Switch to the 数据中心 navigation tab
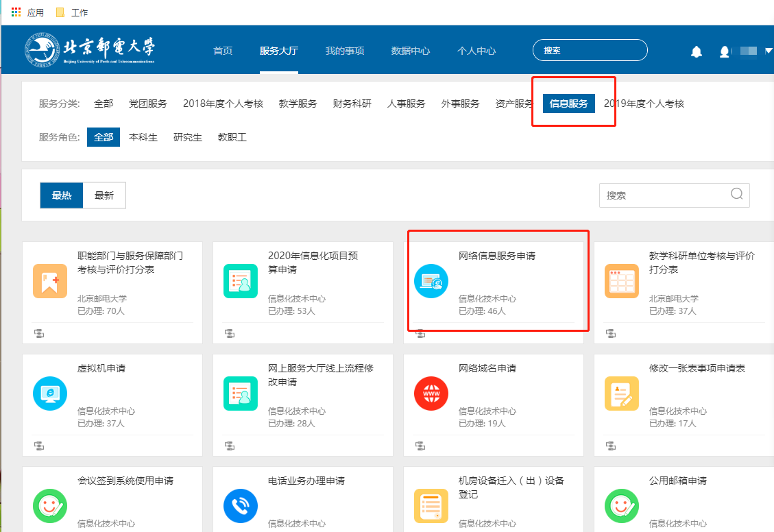The image size is (774, 532). click(410, 51)
